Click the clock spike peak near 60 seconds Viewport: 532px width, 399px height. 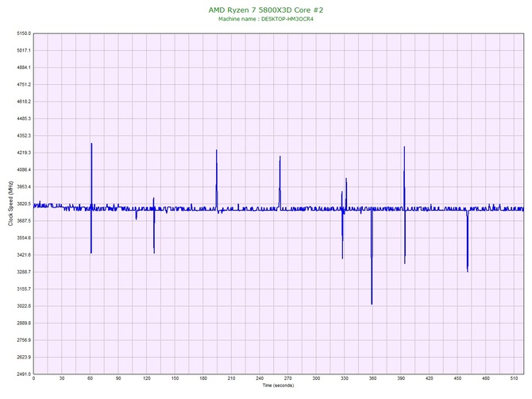click(x=91, y=144)
